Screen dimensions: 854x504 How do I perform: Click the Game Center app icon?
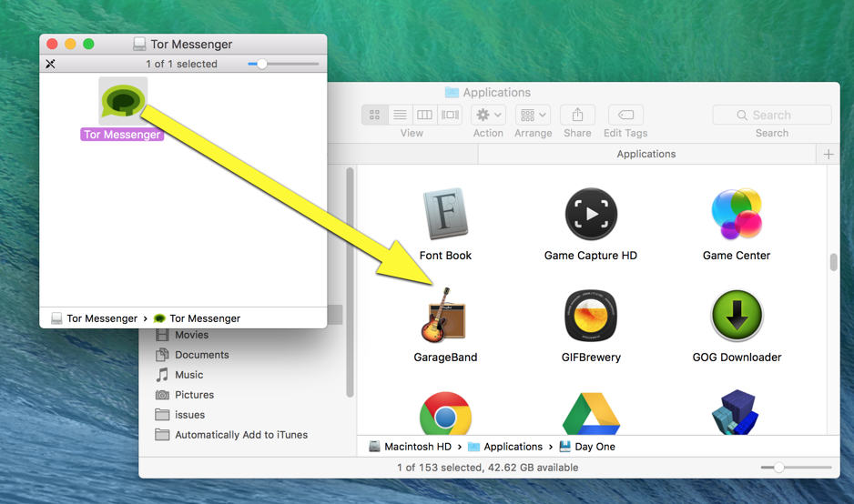click(737, 216)
